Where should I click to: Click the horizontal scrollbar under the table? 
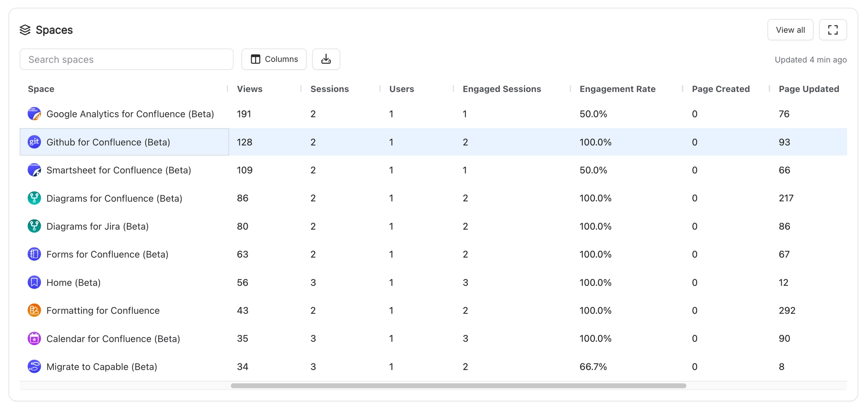[458, 386]
